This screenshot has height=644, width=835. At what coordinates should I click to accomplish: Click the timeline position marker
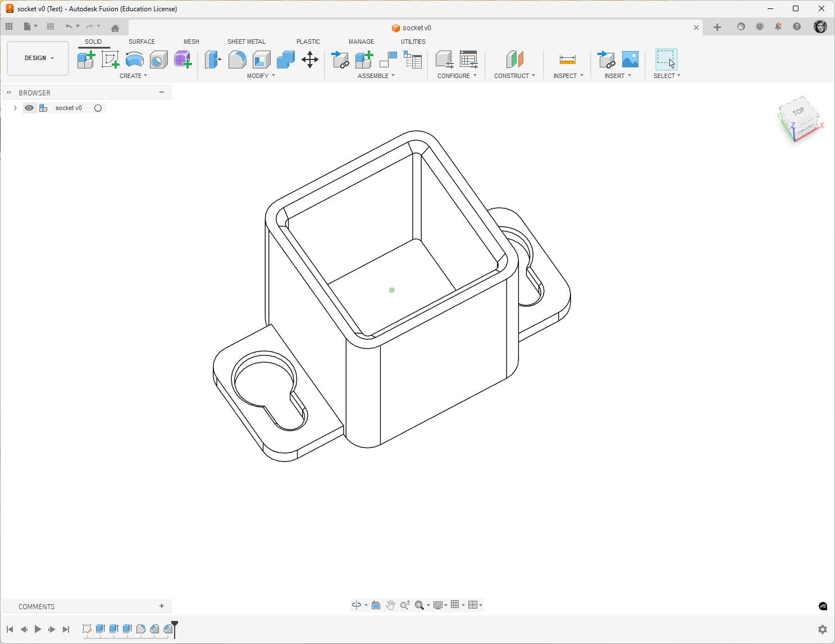175,628
